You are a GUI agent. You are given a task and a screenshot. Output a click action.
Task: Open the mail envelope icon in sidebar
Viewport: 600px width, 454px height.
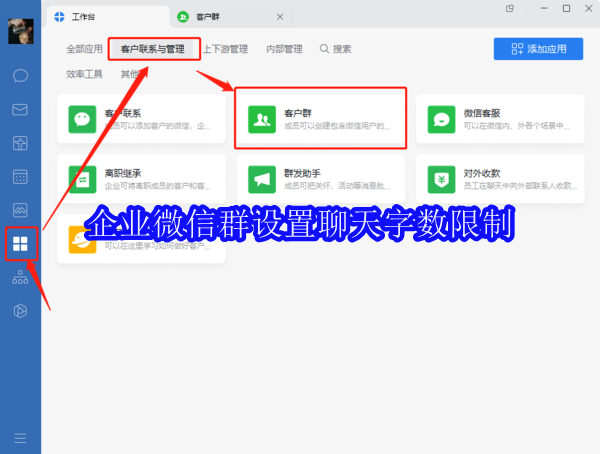[x=20, y=109]
